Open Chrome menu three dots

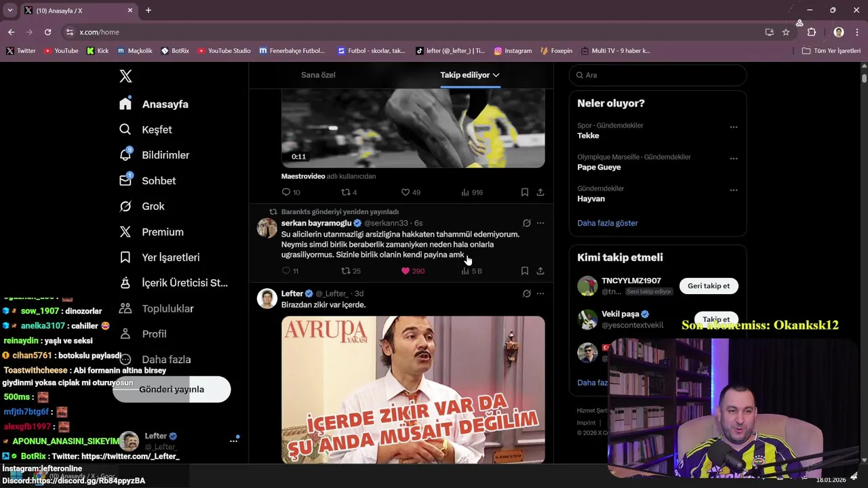(x=857, y=32)
